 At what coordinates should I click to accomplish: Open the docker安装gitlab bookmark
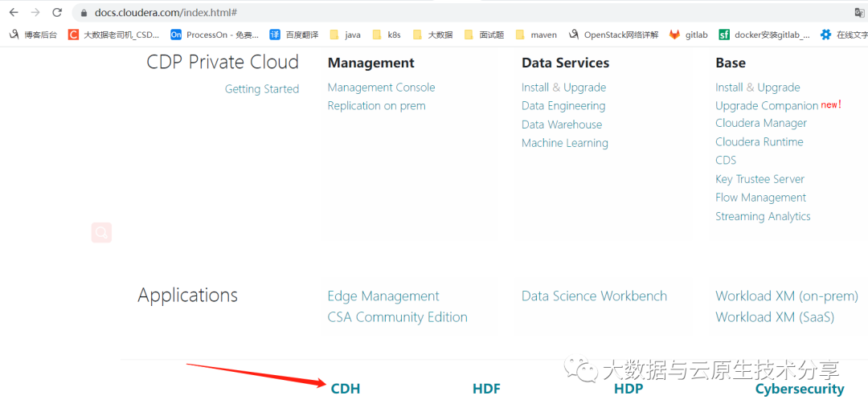(764, 35)
